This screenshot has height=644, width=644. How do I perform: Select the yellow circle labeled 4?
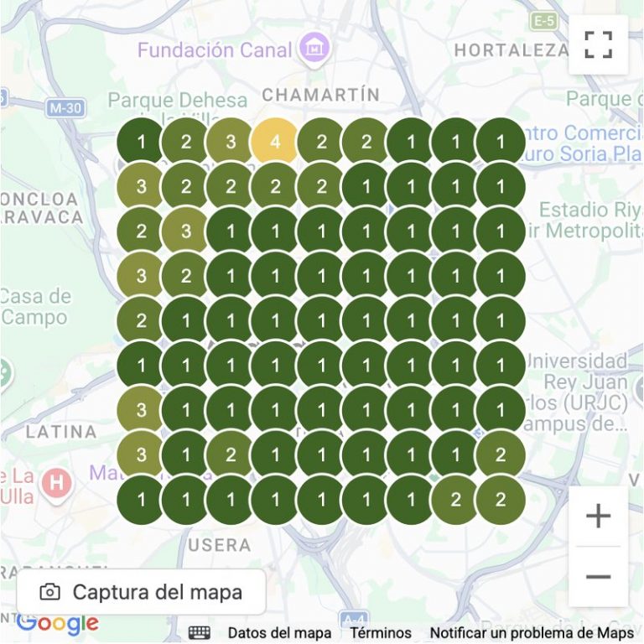(275, 142)
